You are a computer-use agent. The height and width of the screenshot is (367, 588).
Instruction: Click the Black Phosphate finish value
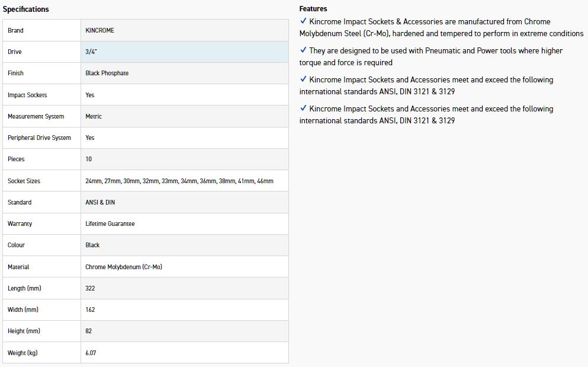pos(107,73)
